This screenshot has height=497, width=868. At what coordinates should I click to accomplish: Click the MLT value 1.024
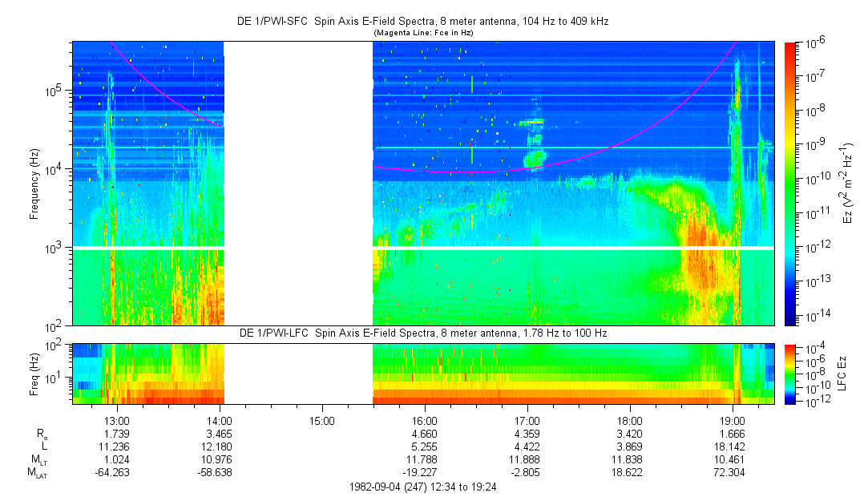(x=117, y=459)
